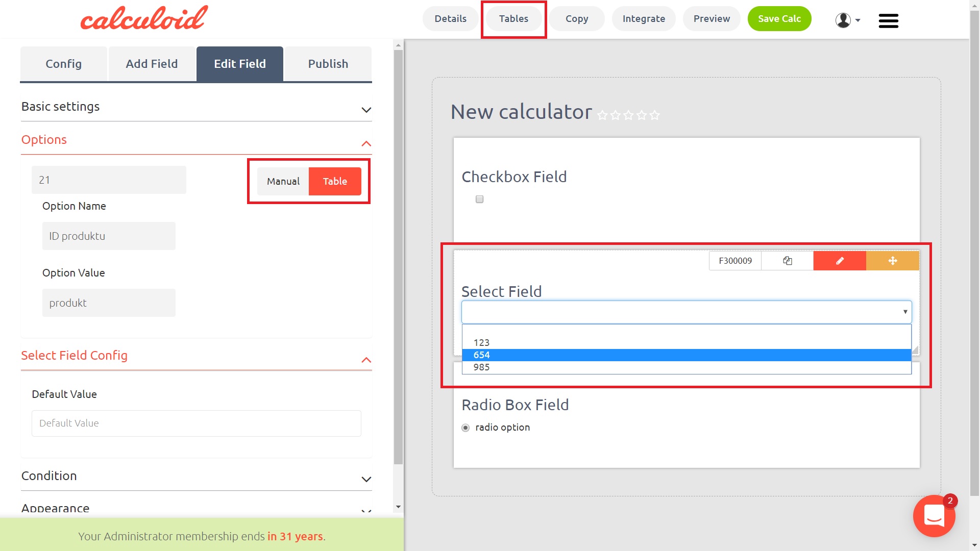
Task: Click the Default Value input field
Action: (x=197, y=422)
